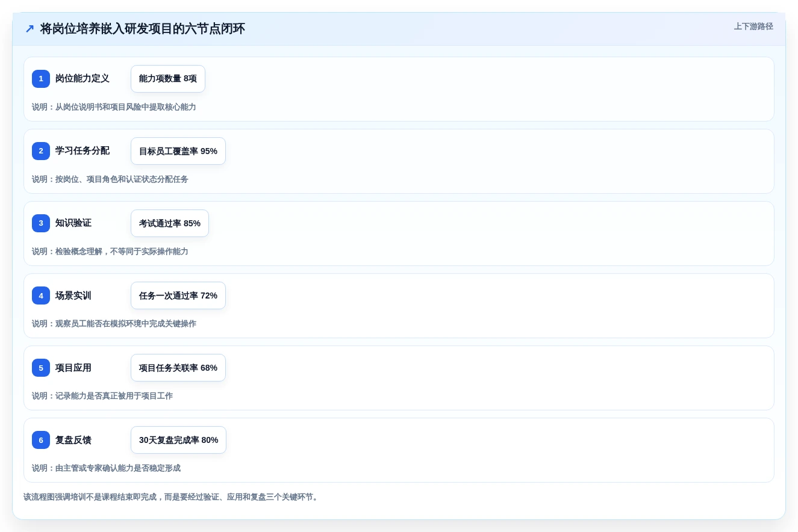
Task: Select the 场景实训 step title
Action: click(x=73, y=295)
